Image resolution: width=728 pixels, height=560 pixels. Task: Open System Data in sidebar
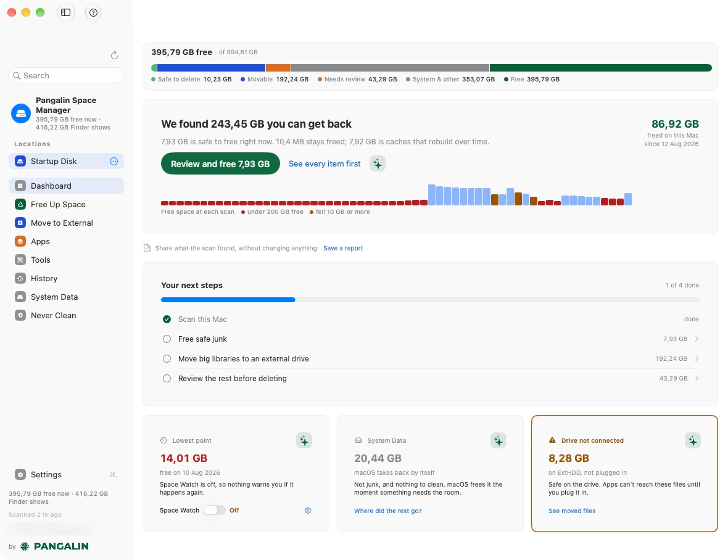(66, 297)
